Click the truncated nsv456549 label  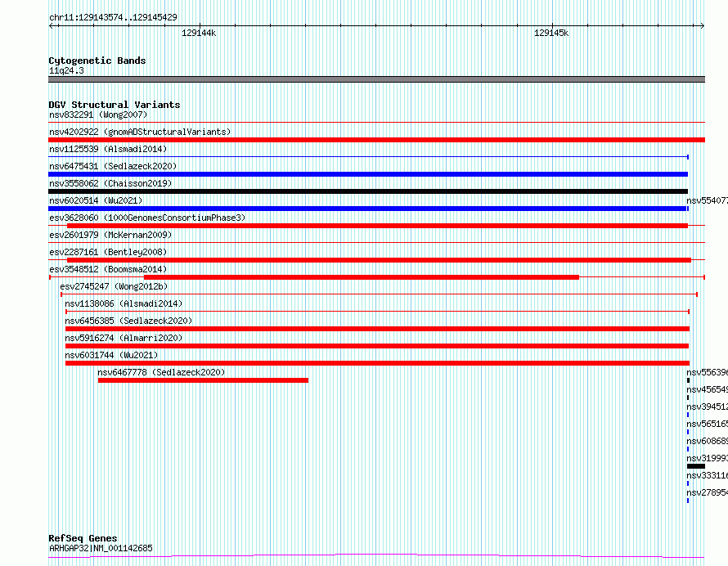(707, 389)
